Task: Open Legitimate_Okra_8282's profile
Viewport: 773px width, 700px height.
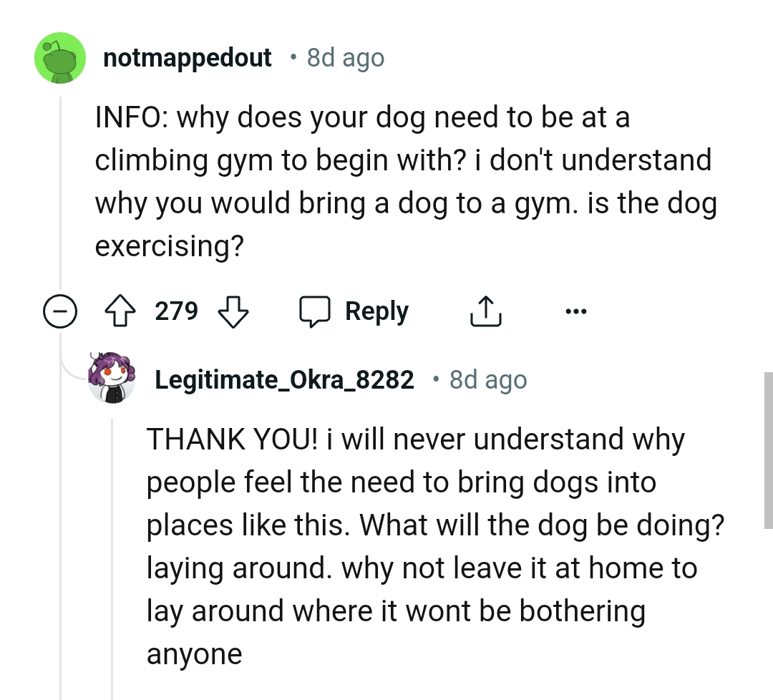Action: point(284,379)
